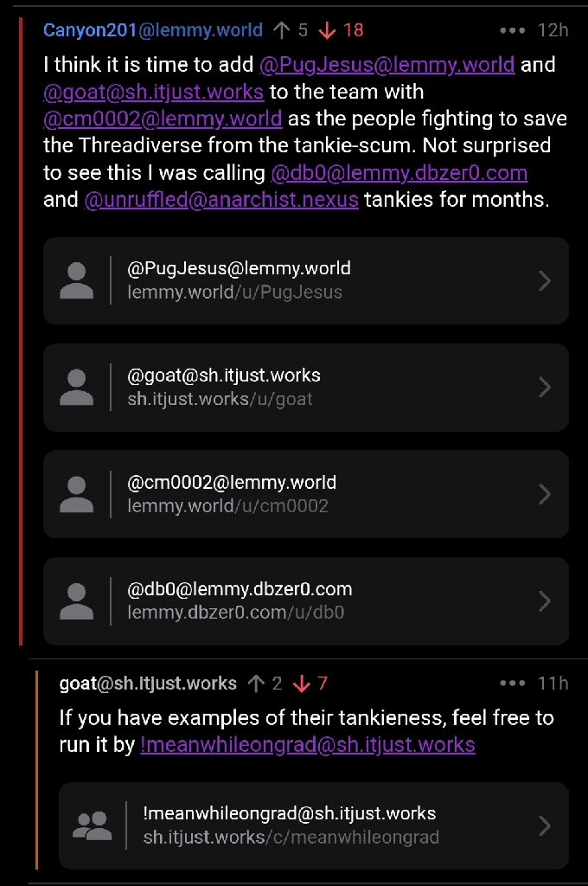The image size is (588, 886).
Task: Click the PugJesus card avatar icon
Action: [x=77, y=280]
